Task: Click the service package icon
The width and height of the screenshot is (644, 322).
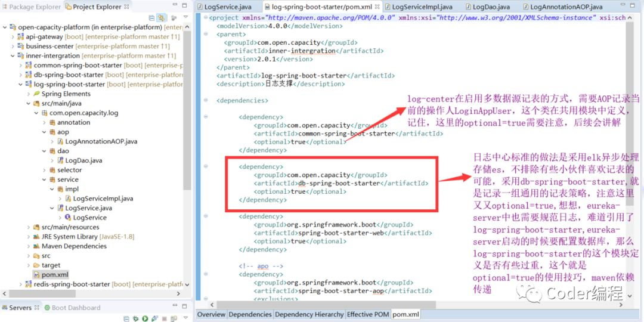Action: (x=52, y=179)
